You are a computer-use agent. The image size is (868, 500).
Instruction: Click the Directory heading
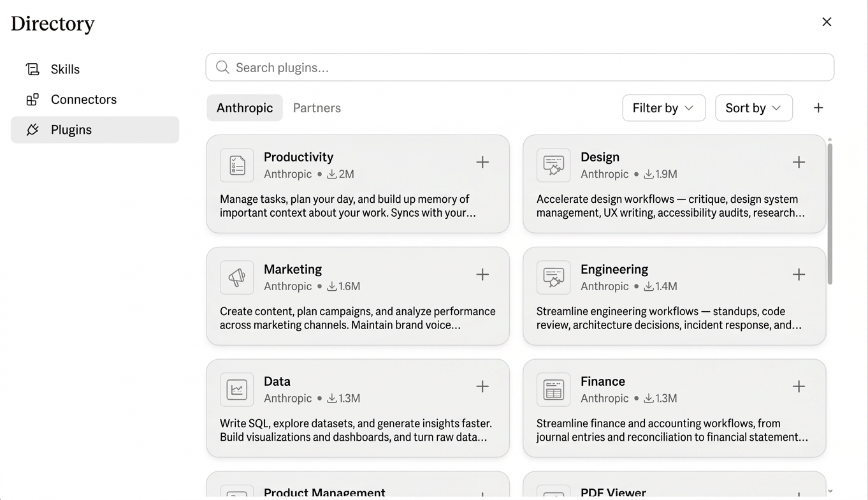53,24
